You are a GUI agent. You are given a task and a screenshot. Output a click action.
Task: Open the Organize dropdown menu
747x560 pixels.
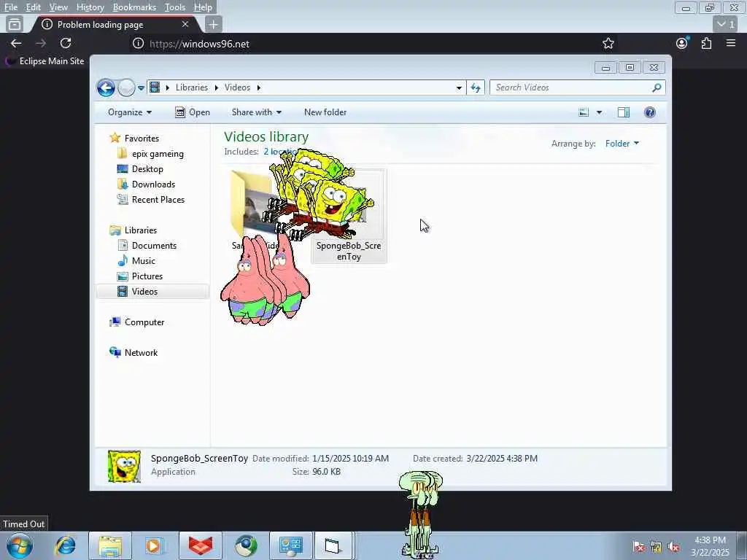click(130, 112)
